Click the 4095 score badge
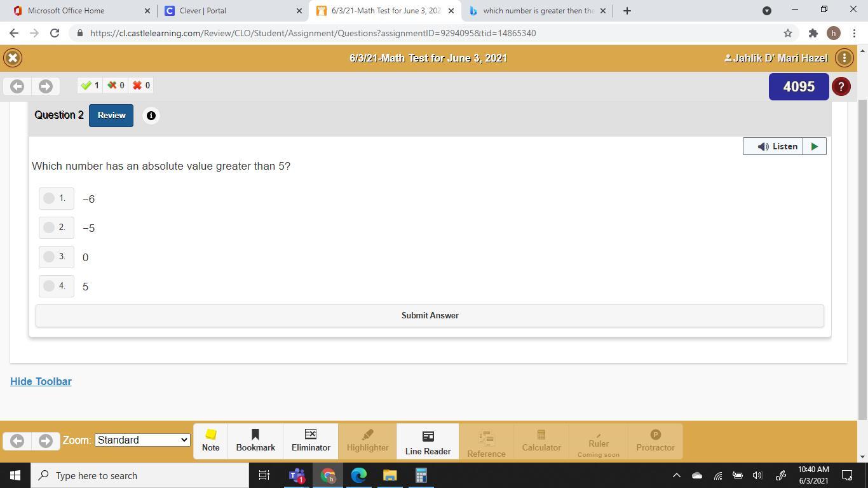868x488 pixels. tap(799, 87)
